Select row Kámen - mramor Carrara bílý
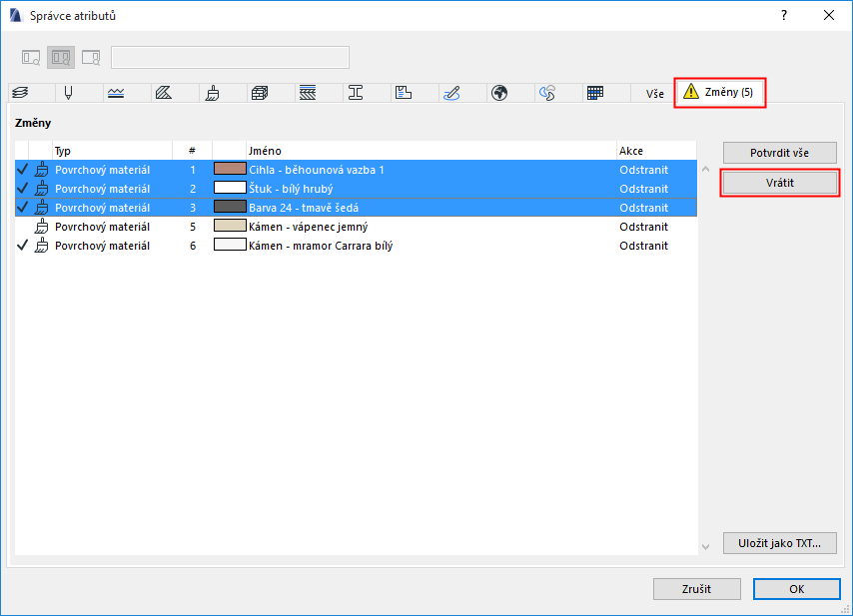 click(356, 246)
